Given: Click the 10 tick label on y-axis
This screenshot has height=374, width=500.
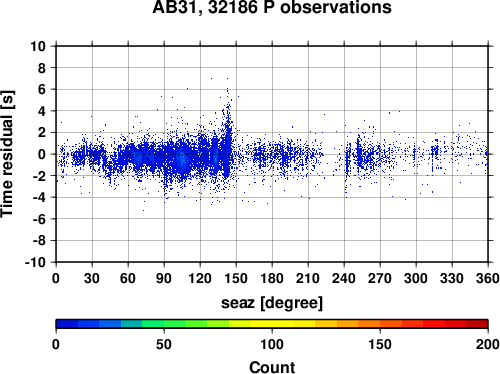Looking at the screenshot, I should pyautogui.click(x=38, y=46).
